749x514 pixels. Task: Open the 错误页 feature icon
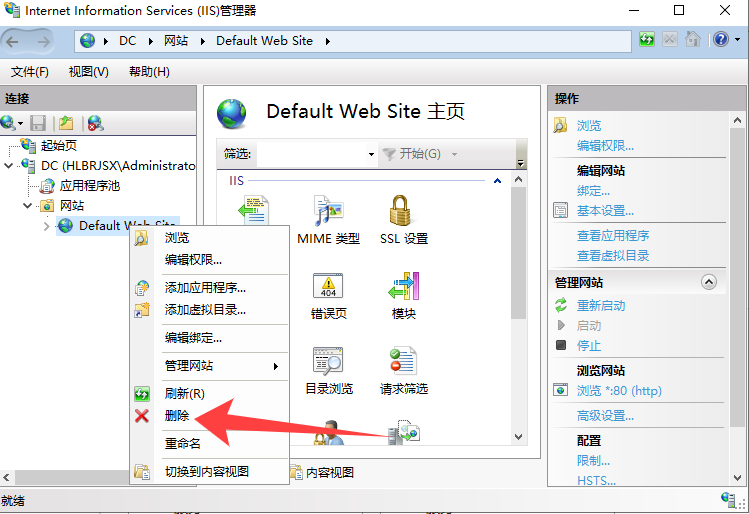click(328, 288)
